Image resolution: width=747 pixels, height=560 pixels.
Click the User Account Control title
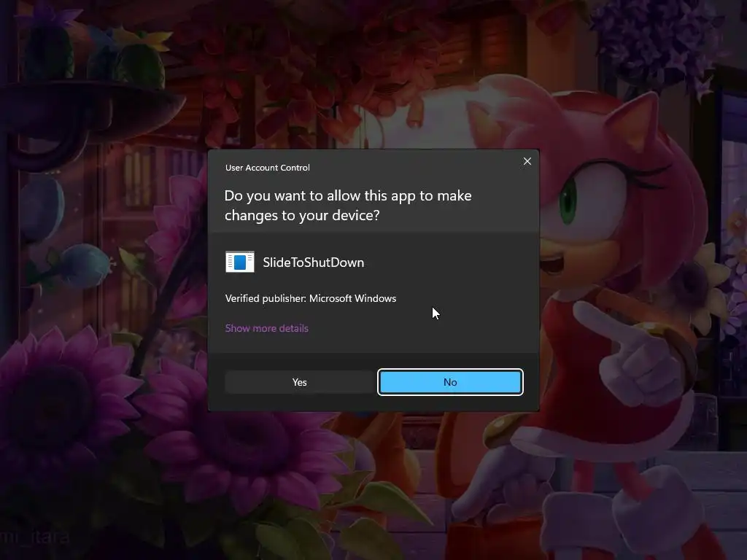tap(267, 168)
